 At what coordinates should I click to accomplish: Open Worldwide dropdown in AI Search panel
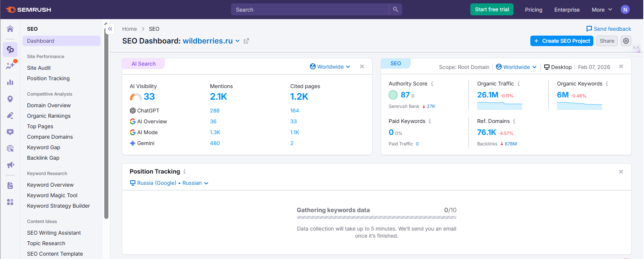click(330, 67)
